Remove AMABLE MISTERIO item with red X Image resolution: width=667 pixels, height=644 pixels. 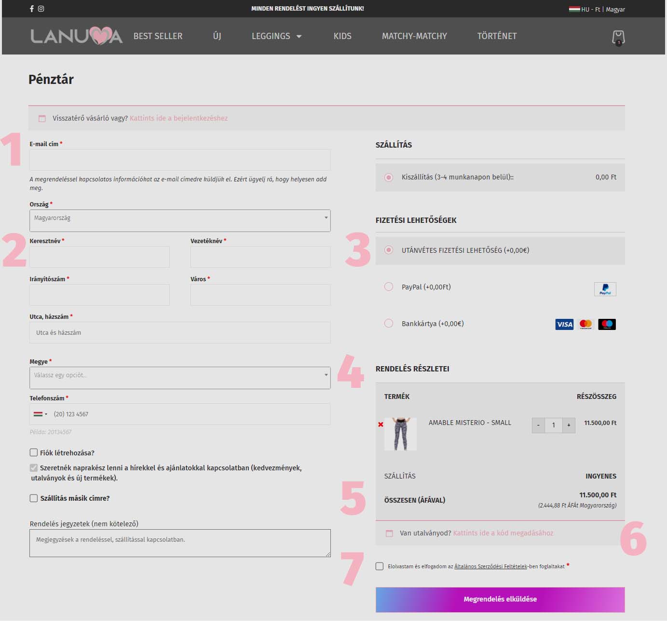(381, 425)
